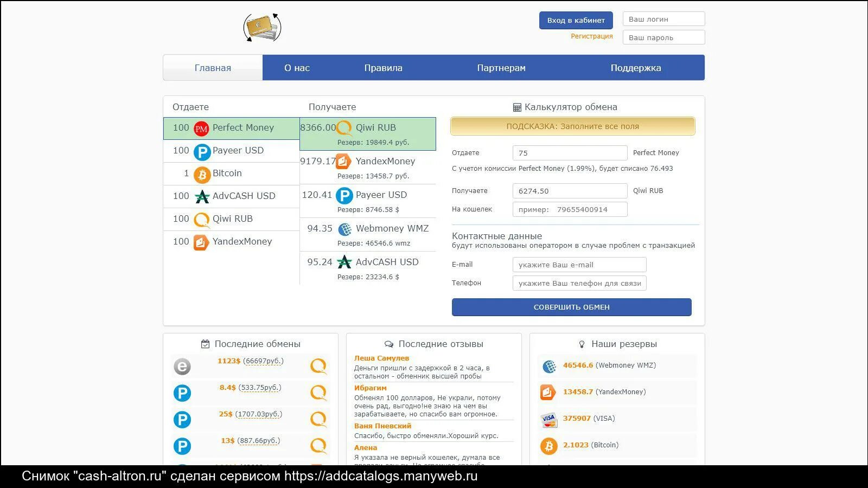868x488 pixels.
Task: Follow the Регистрация link
Action: 591,36
